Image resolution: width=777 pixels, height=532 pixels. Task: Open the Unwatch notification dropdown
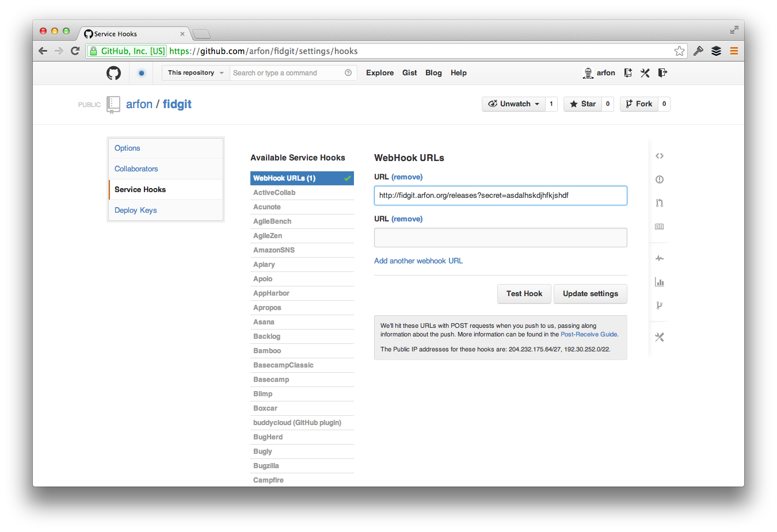click(x=513, y=104)
